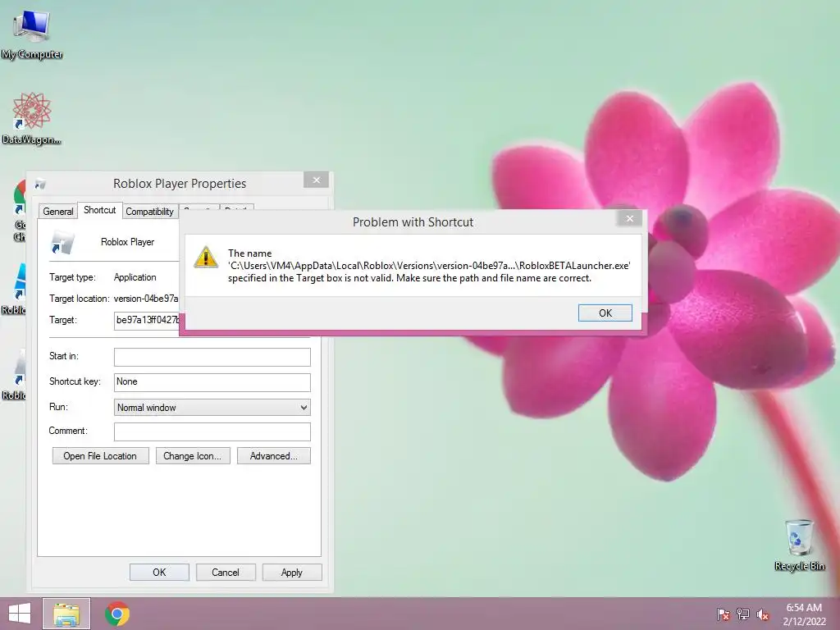Click the Windows Start button
Viewport: 840px width, 630px height.
tap(20, 614)
